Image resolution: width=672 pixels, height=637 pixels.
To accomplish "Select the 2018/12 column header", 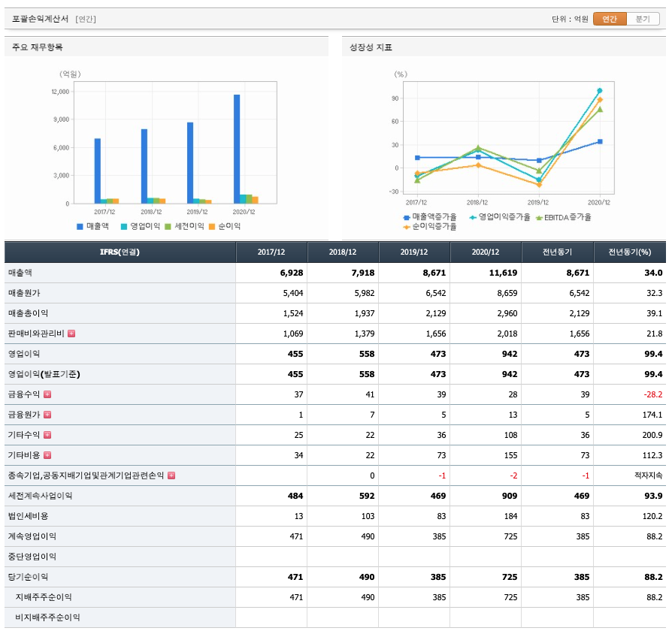I will coord(343,252).
